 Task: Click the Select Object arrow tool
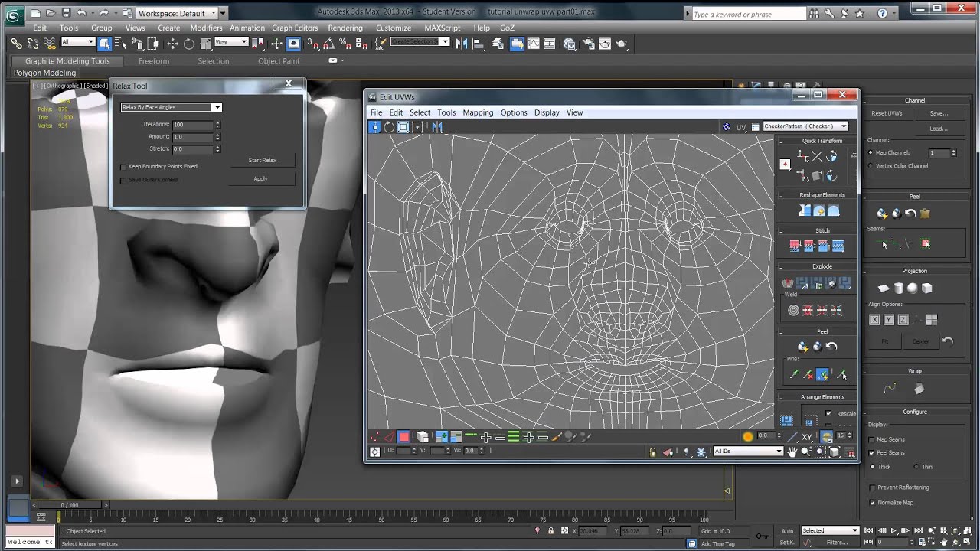tap(105, 44)
